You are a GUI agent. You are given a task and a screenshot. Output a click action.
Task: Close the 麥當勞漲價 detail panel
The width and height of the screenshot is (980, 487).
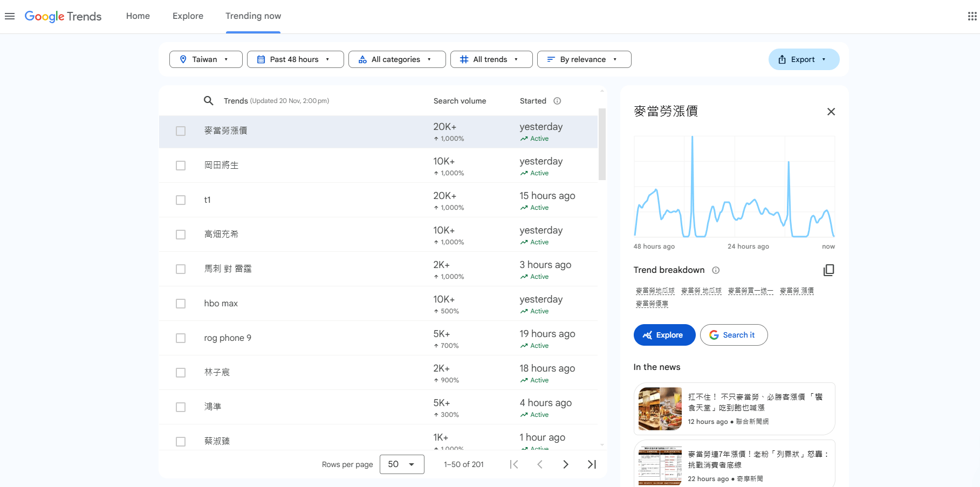click(831, 112)
